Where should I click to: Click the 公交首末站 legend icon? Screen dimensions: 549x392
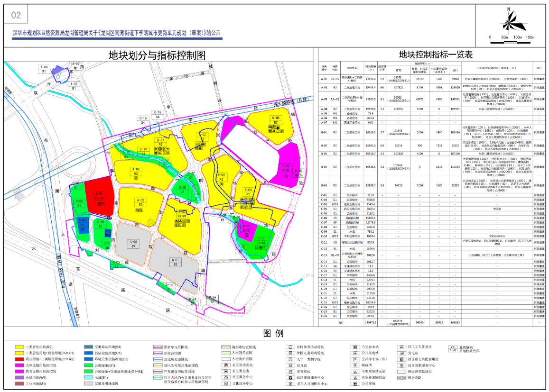354,347
